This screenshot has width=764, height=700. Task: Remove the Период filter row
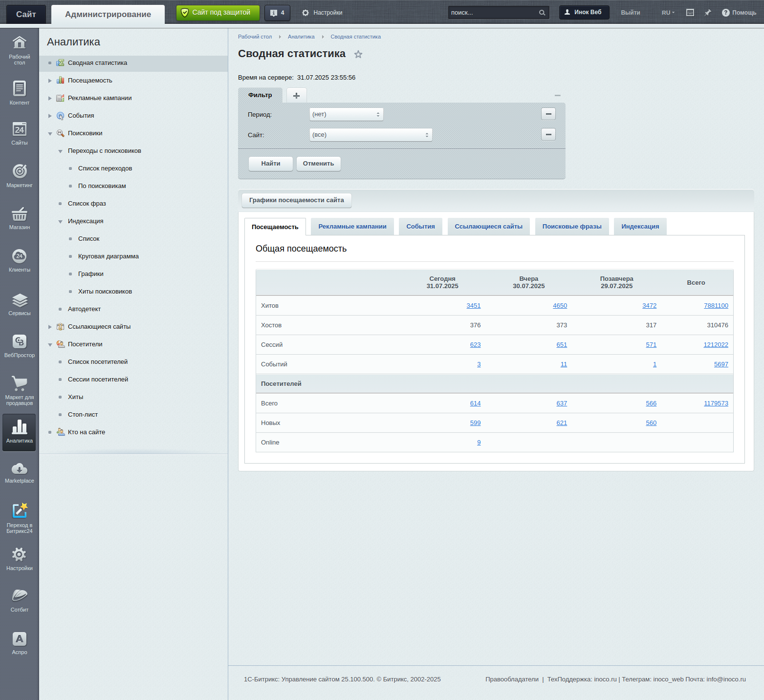pos(548,114)
